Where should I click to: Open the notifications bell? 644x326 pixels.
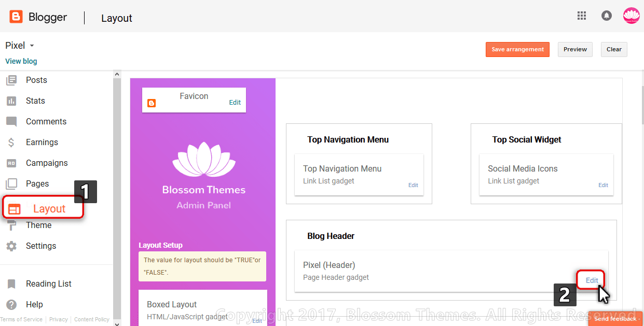click(606, 16)
